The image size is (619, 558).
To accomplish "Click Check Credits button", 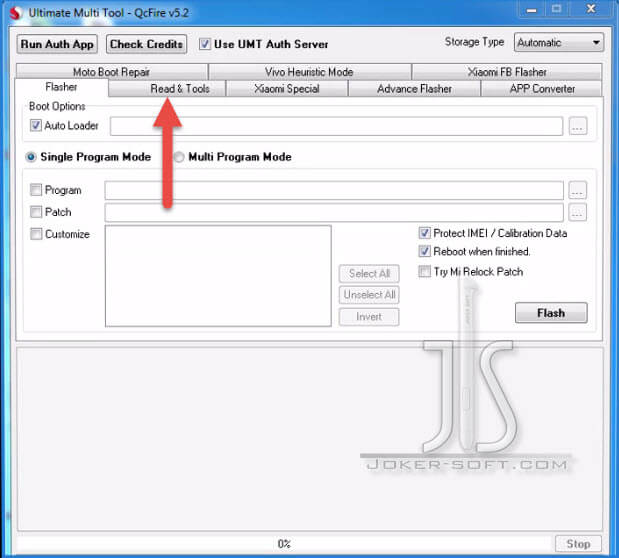I will tap(146, 44).
